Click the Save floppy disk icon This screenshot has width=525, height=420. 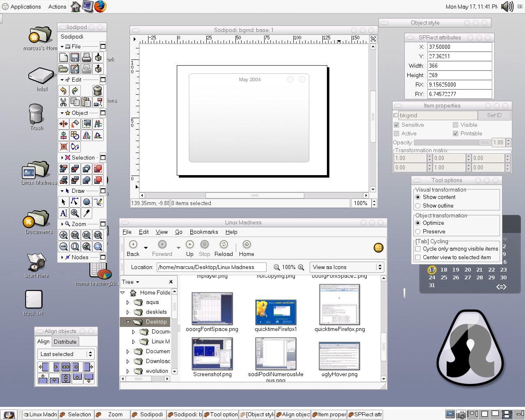tap(75, 57)
